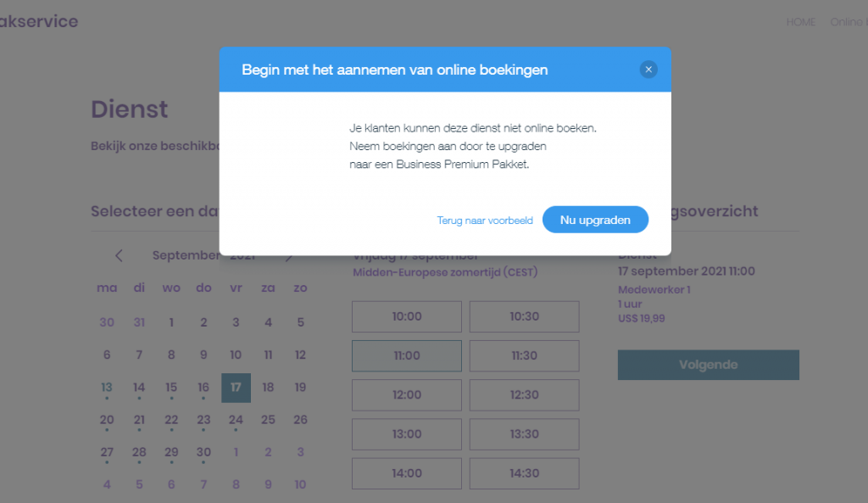Go to next month in calendar
This screenshot has width=868, height=503.
coord(289,257)
